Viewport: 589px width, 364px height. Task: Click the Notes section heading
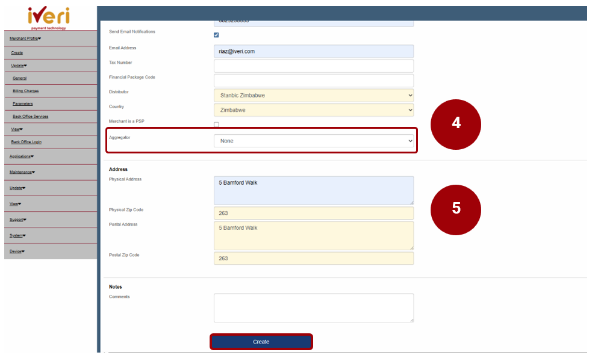[115, 287]
